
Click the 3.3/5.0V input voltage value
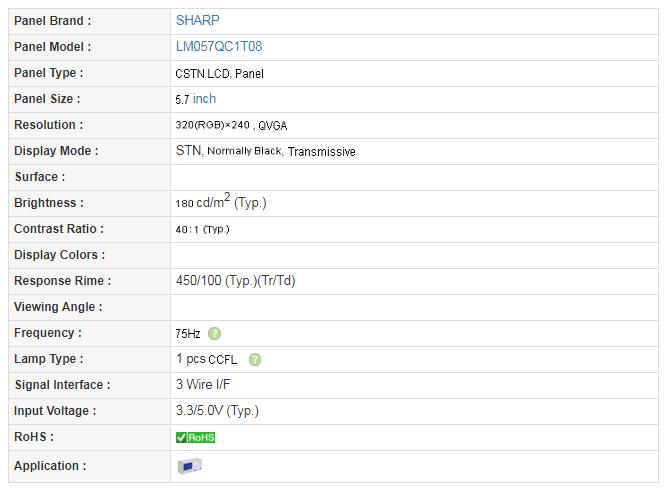click(x=216, y=411)
